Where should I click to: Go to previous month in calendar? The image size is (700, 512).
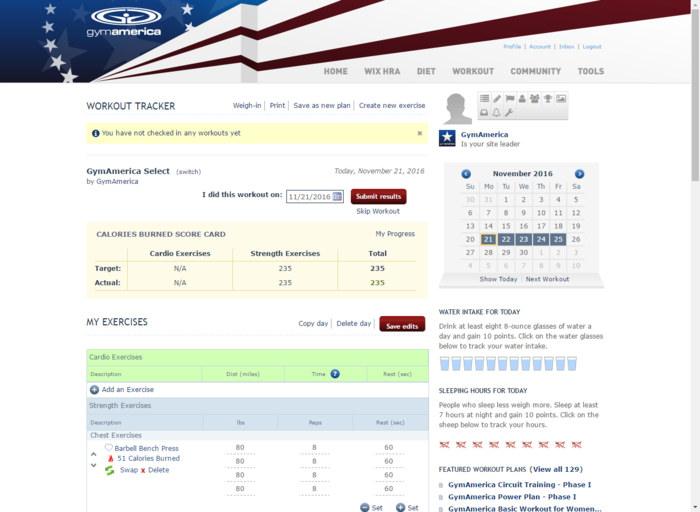[x=466, y=174]
